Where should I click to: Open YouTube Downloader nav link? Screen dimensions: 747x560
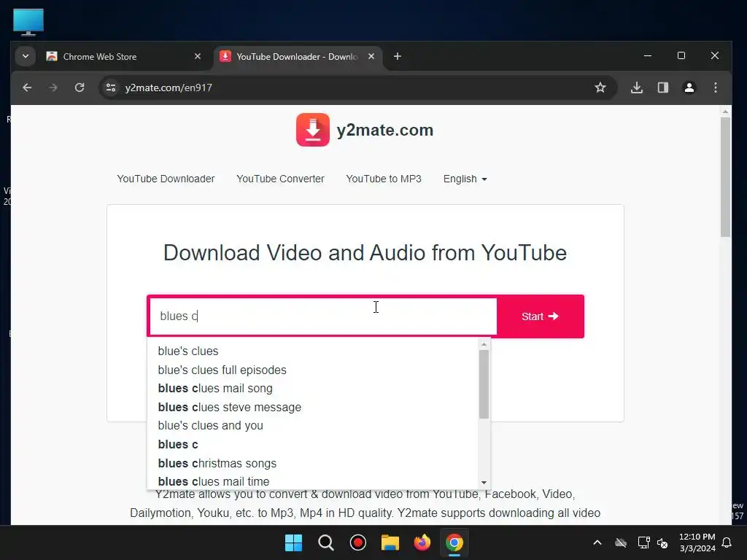(x=166, y=179)
